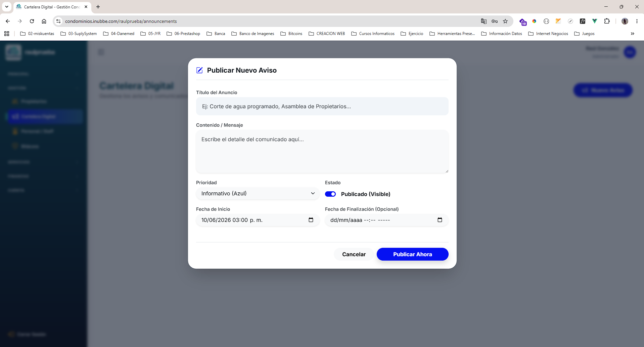The width and height of the screenshot is (644, 347).
Task: Open the Fecha de Finalización calendar picker icon
Action: 440,220
